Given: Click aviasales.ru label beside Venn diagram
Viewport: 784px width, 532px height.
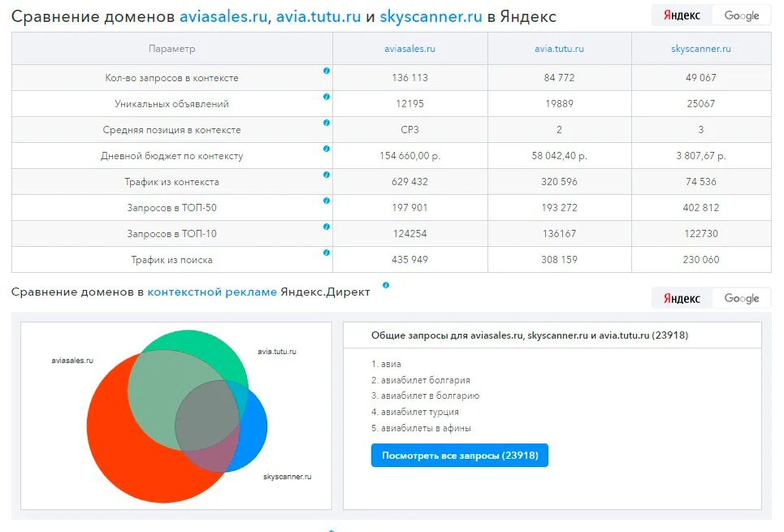Looking at the screenshot, I should point(72,361).
